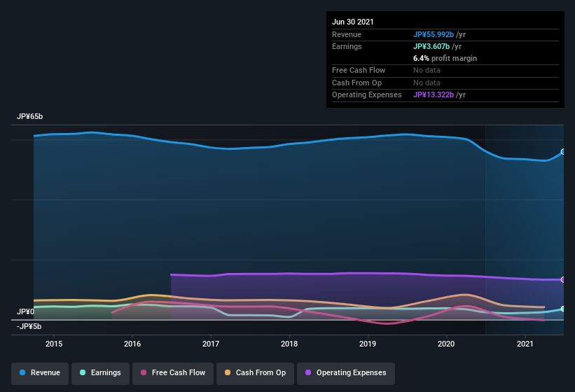575x392 pixels.
Task: Click the JP¥0 y-axis label
Action: (25, 311)
